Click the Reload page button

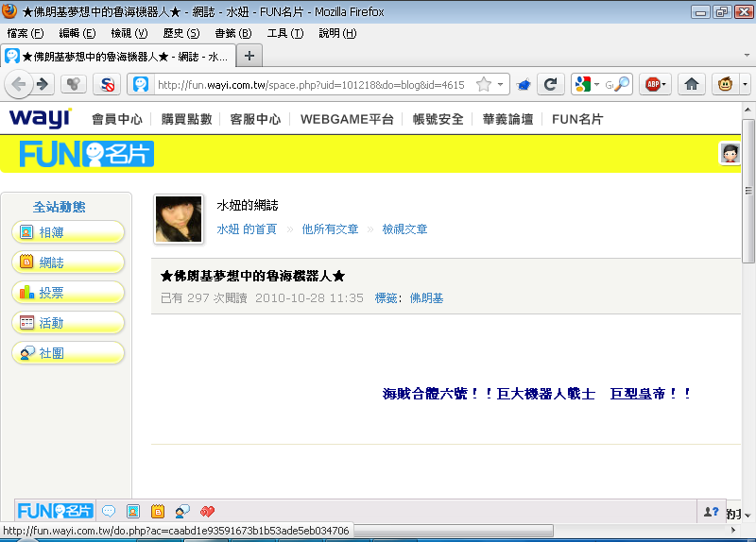[550, 84]
